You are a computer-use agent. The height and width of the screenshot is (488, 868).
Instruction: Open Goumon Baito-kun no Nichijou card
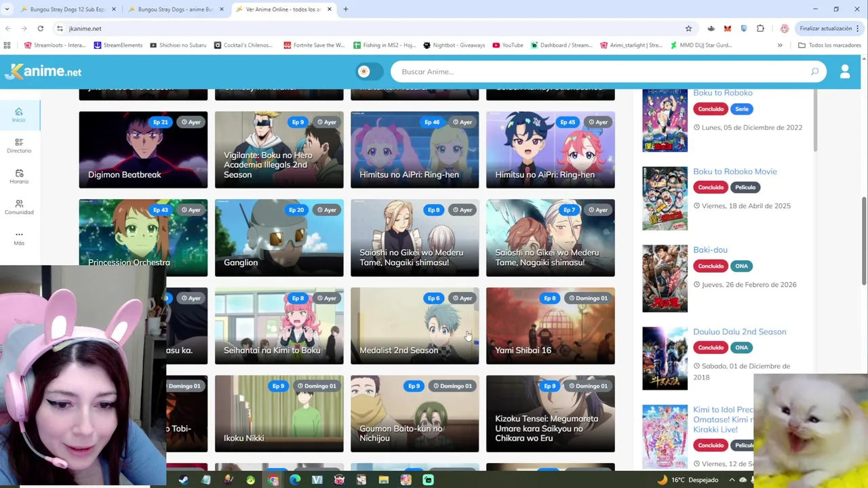pyautogui.click(x=414, y=413)
